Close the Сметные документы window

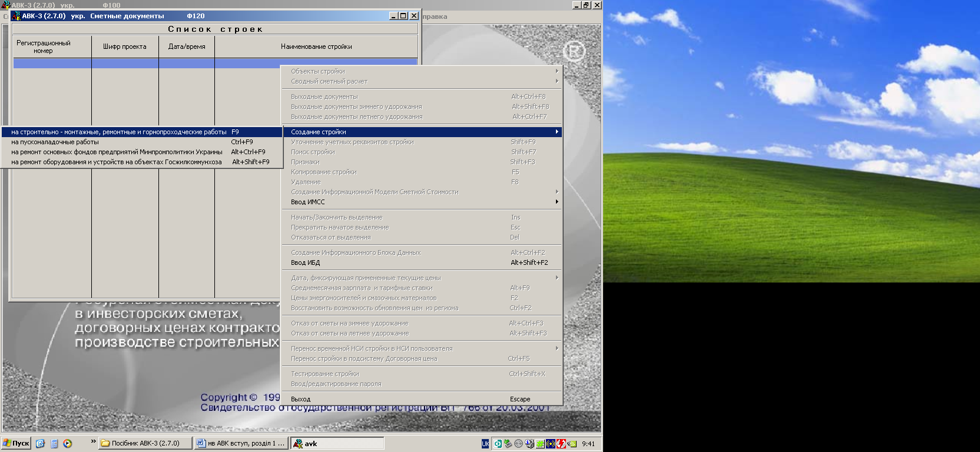coord(414,16)
